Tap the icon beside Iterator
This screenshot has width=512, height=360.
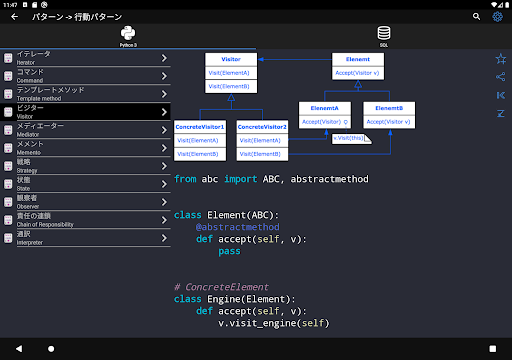click(8, 58)
